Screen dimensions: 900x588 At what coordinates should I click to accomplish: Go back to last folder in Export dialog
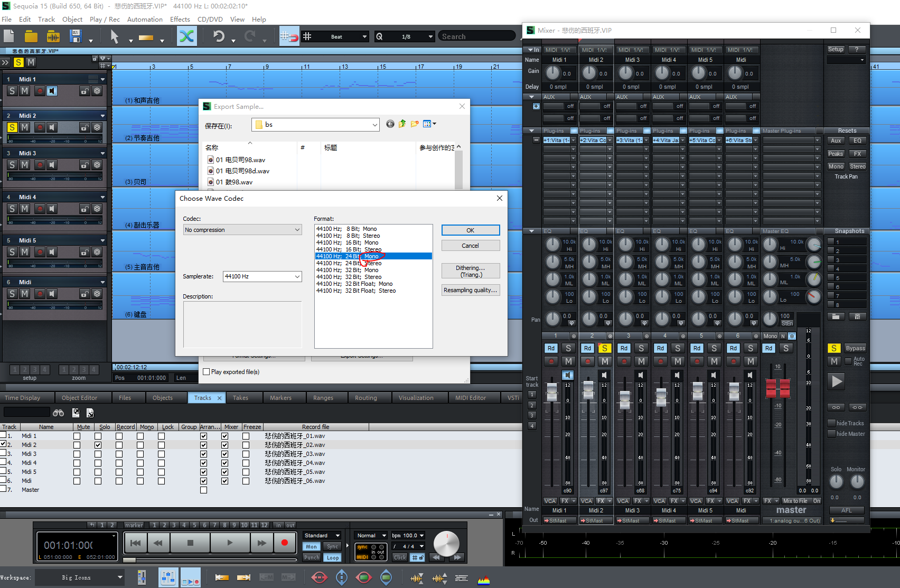click(x=390, y=124)
